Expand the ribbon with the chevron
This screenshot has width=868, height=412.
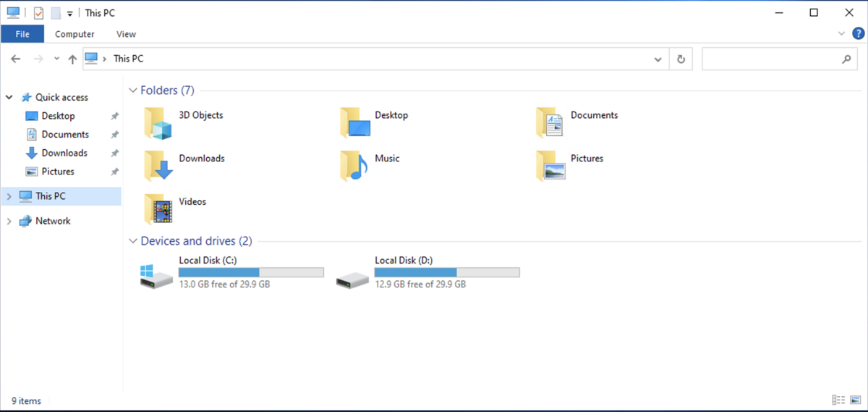842,33
